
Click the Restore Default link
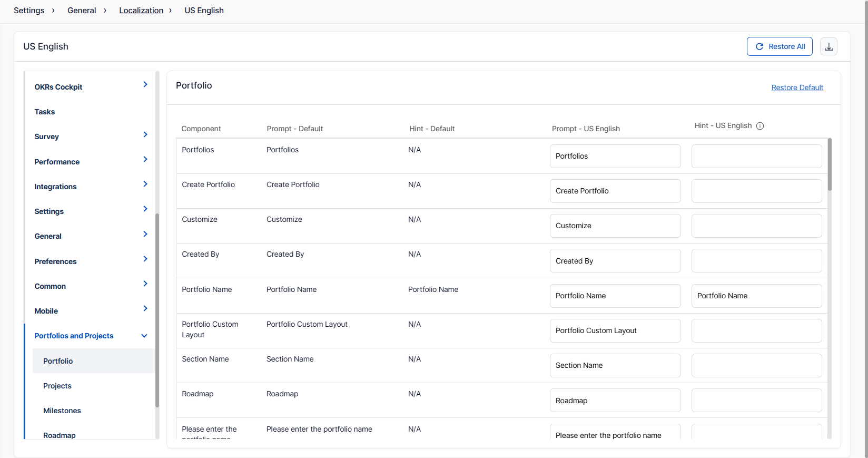(797, 87)
